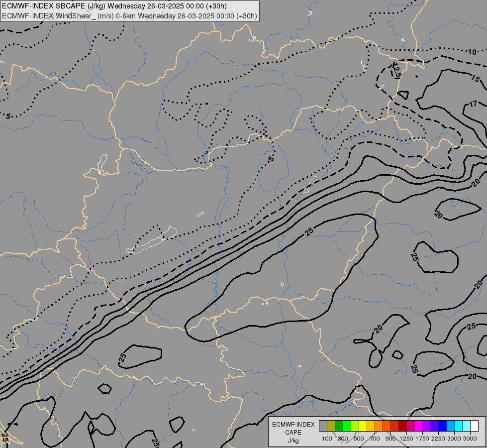This screenshot has width=487, height=448.
Task: Select the dark green legend swatch
Action: pos(339,426)
